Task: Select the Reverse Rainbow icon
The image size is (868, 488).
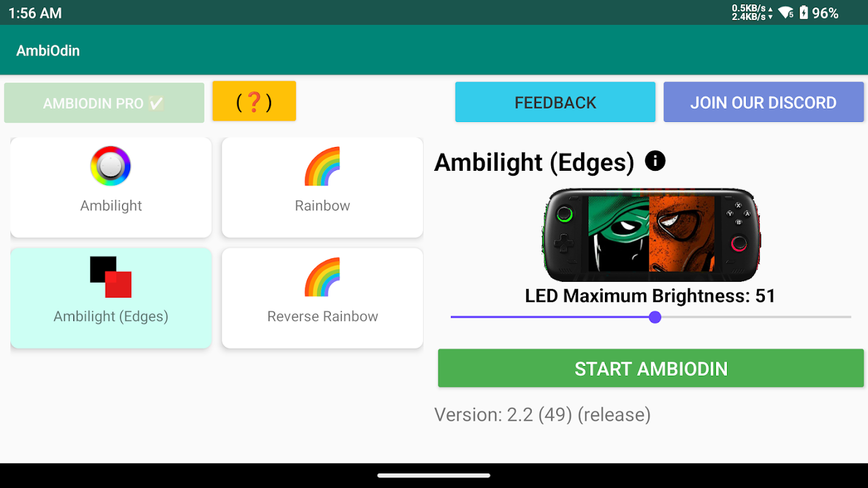Action: pos(322,277)
